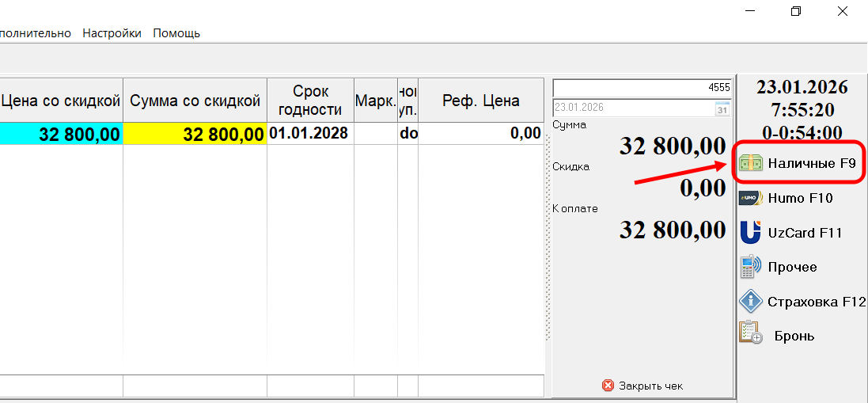Click the Срок годности column header
Image resolution: width=868 pixels, height=403 pixels.
pyautogui.click(x=310, y=101)
